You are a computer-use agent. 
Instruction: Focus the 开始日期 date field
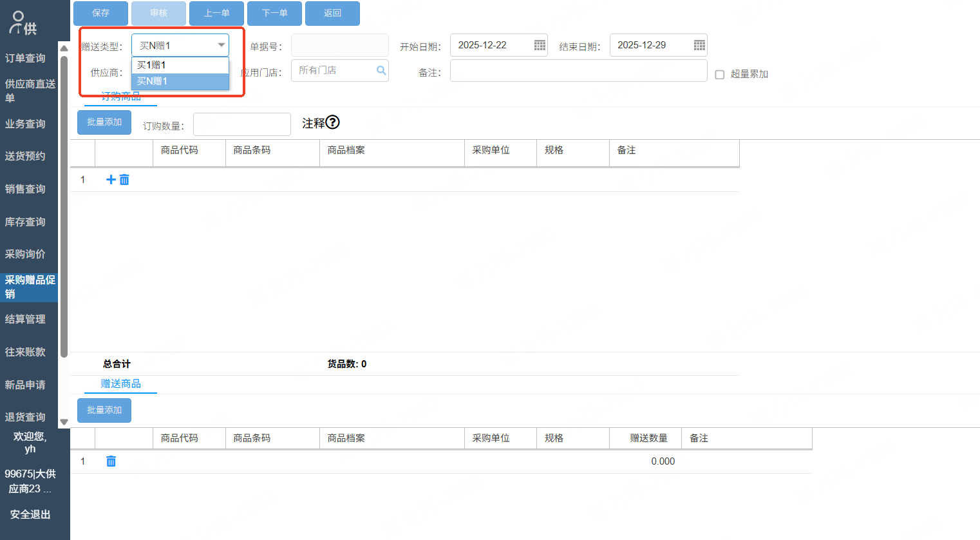click(x=499, y=45)
